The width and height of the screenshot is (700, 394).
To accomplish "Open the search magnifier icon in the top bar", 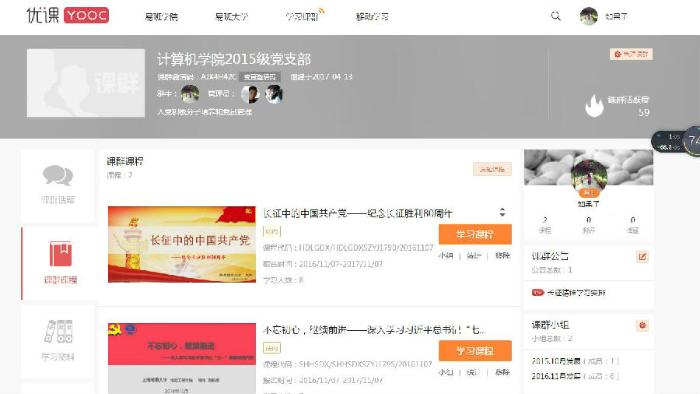I will coord(555,16).
